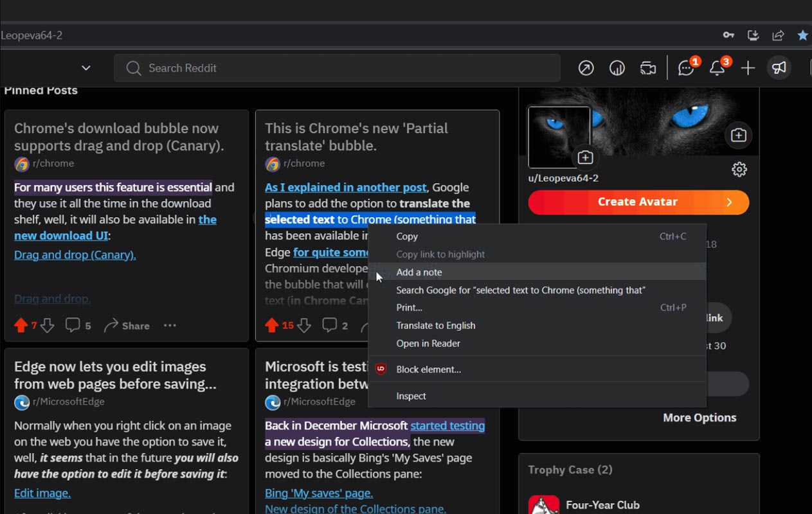
Task: Open New design of the Collections pane link
Action: tap(356, 508)
